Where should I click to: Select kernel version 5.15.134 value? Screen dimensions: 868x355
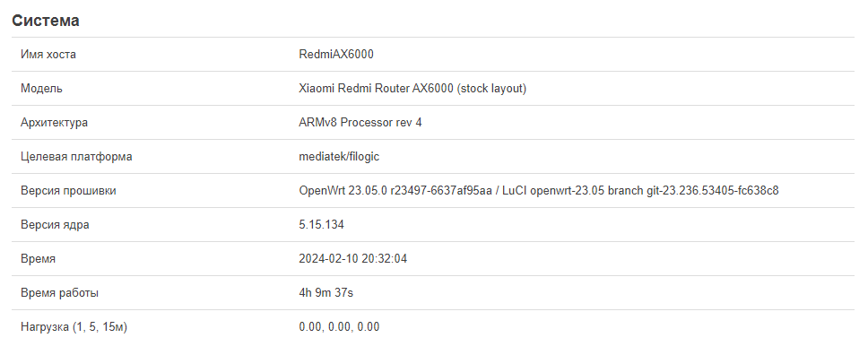click(321, 225)
